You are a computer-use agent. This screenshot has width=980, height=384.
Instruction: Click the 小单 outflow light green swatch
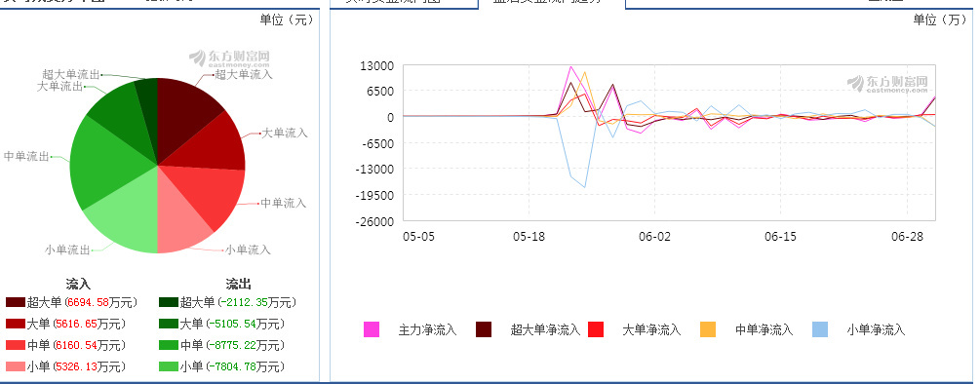(169, 366)
